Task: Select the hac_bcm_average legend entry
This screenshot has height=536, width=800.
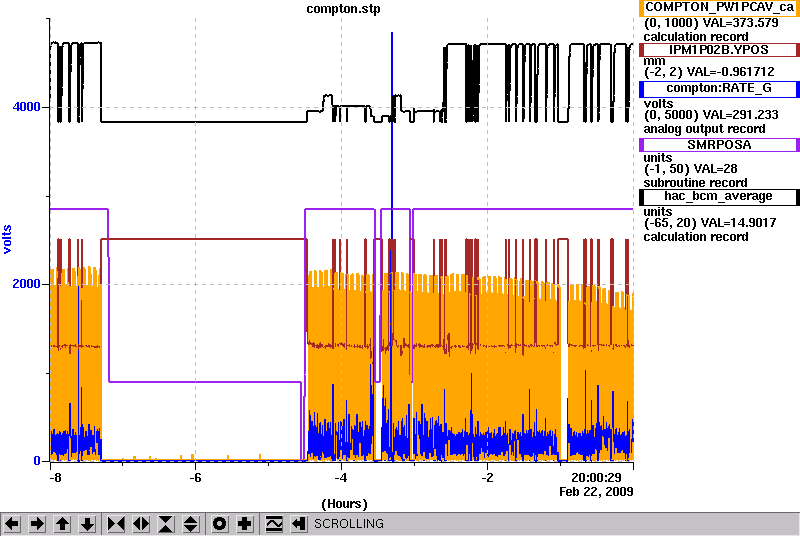Action: [719, 197]
